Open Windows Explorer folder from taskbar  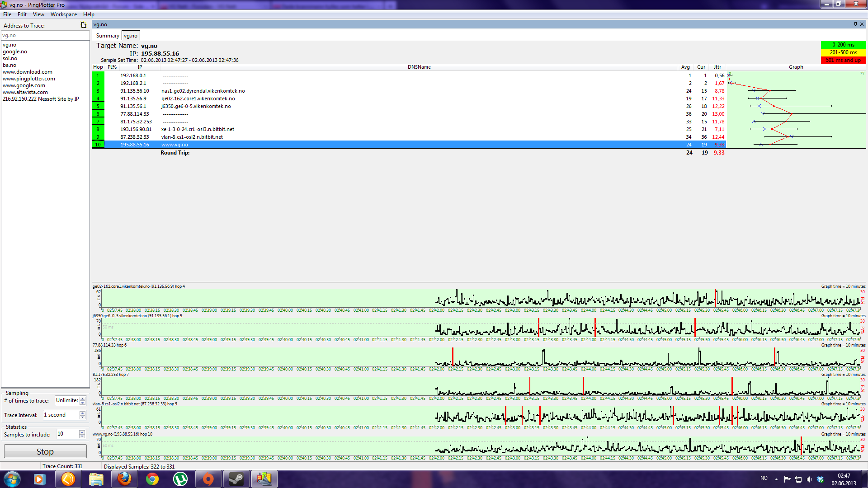click(96, 479)
